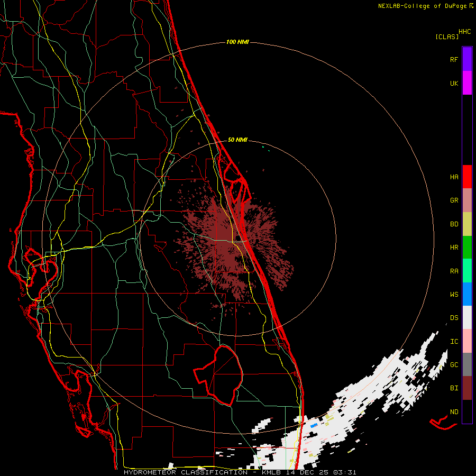The image size is (476, 476).
Task: Click the HR green legend swatch
Action: (x=467, y=248)
